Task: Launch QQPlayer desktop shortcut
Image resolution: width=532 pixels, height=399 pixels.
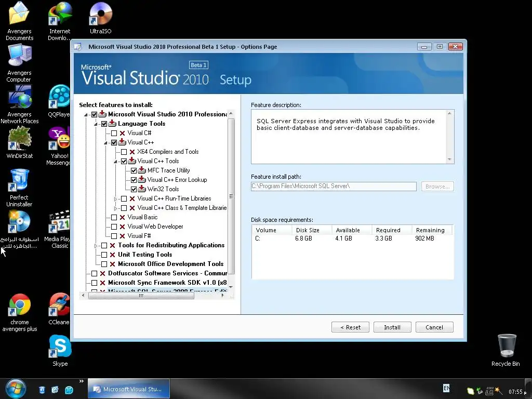Action: pyautogui.click(x=59, y=101)
